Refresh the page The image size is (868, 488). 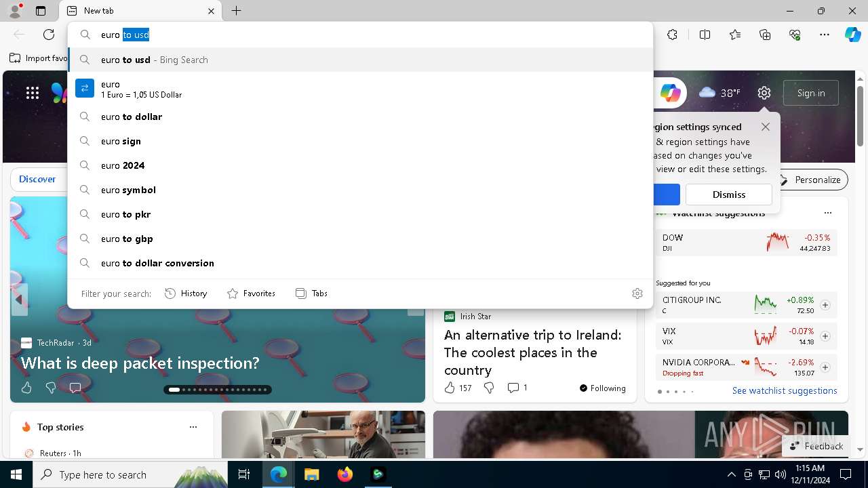(49, 35)
